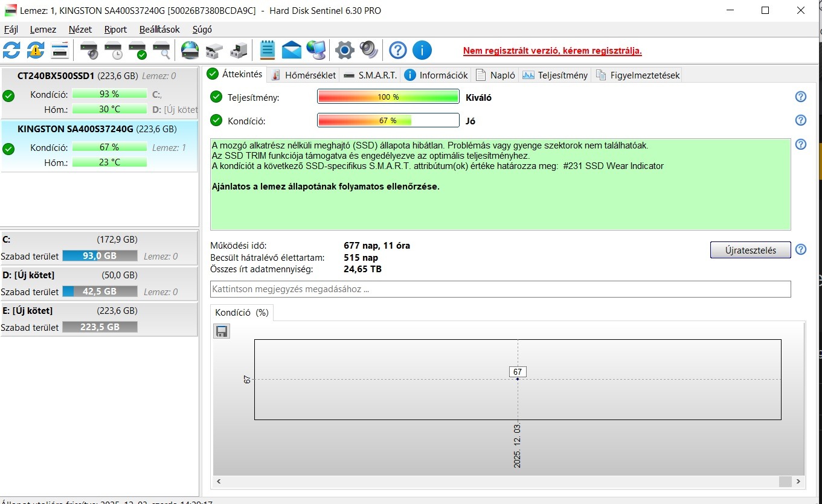Select the Áttekintés tab
This screenshot has width=822, height=504.
235,74
